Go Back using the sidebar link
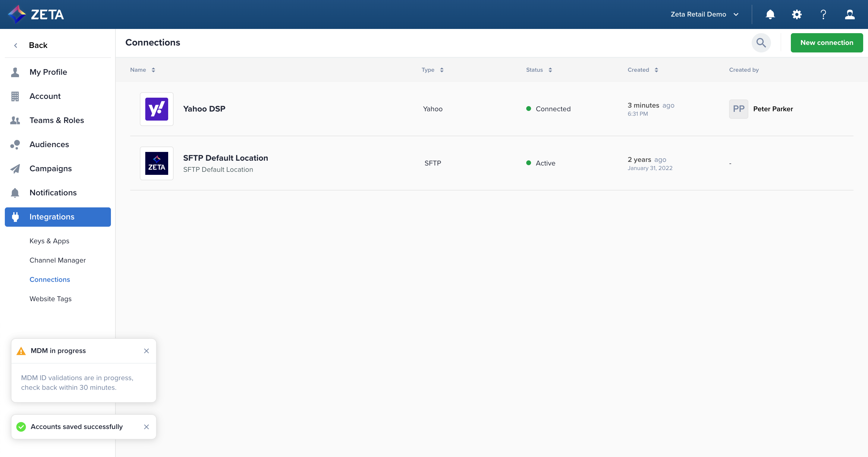This screenshot has height=457, width=868. (x=38, y=46)
